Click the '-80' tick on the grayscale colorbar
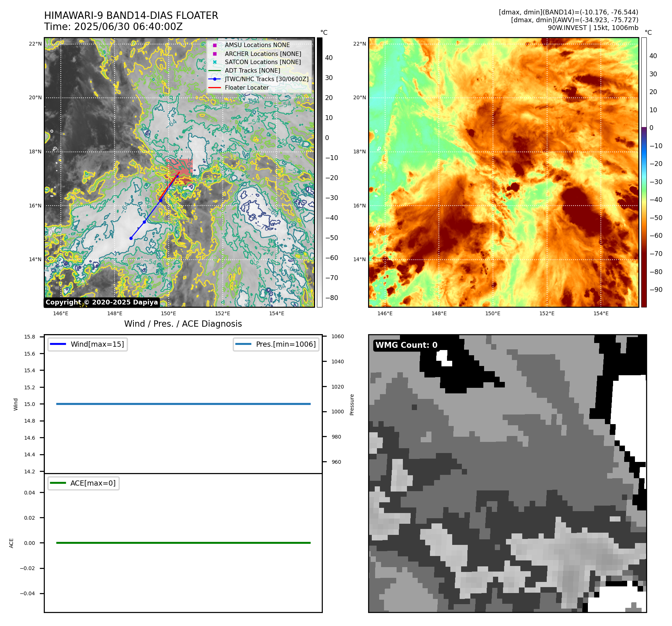The width and height of the screenshot is (672, 626). point(331,298)
